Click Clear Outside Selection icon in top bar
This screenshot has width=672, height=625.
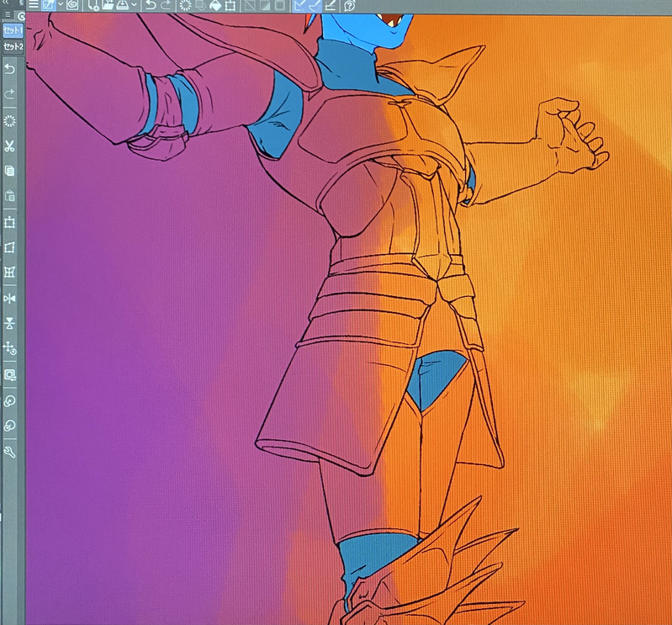coord(200,6)
